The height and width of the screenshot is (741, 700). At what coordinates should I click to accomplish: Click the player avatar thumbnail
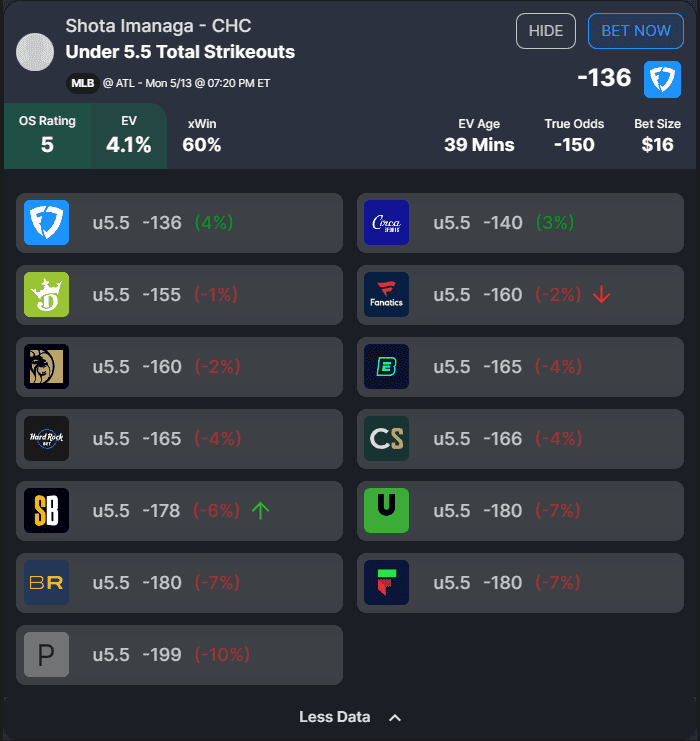tap(36, 52)
